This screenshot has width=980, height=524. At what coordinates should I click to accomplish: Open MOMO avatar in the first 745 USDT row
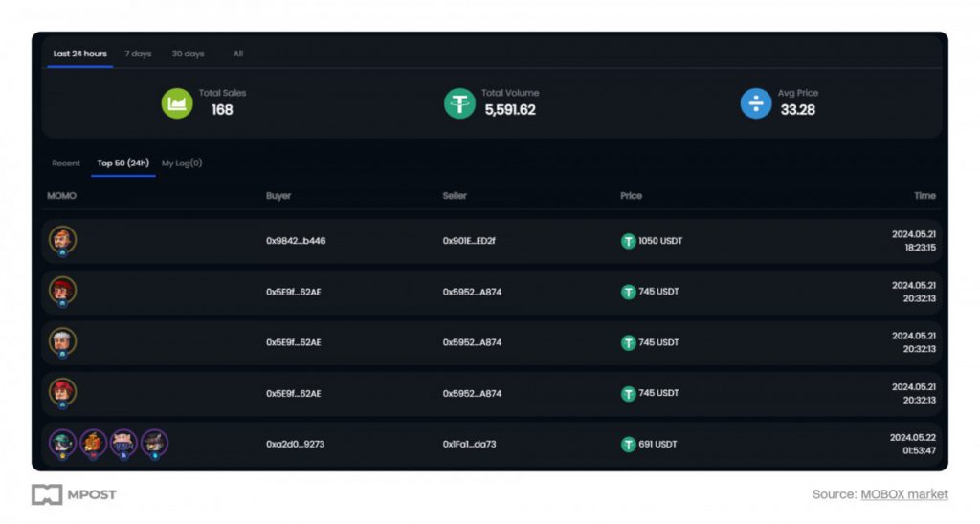click(62, 292)
